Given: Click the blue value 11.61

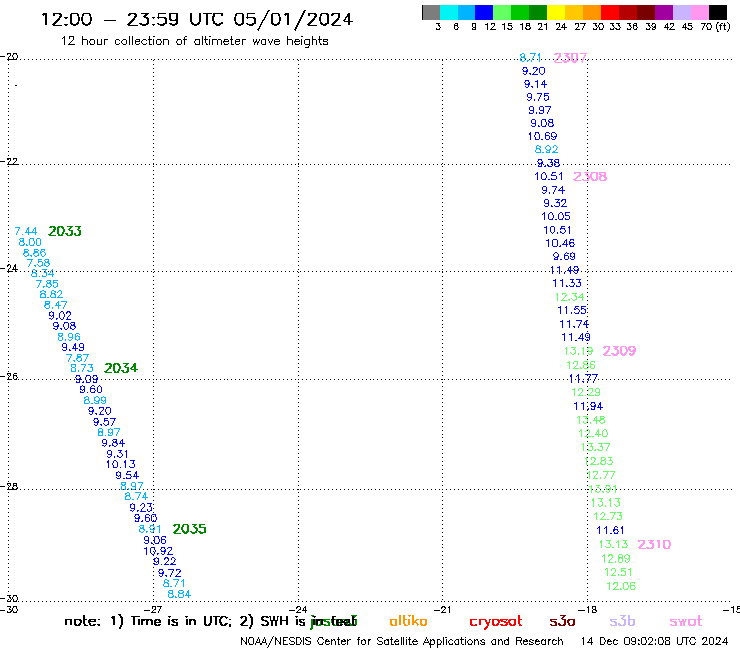Looking at the screenshot, I should [x=610, y=531].
